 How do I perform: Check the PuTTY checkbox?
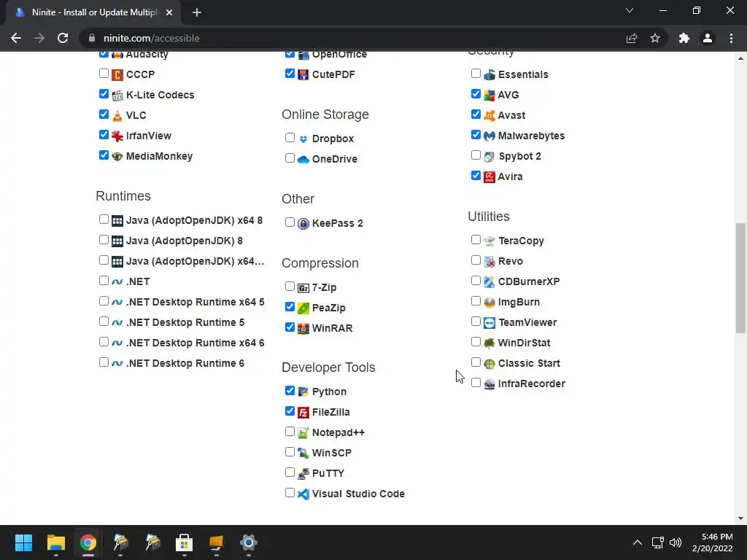click(290, 472)
